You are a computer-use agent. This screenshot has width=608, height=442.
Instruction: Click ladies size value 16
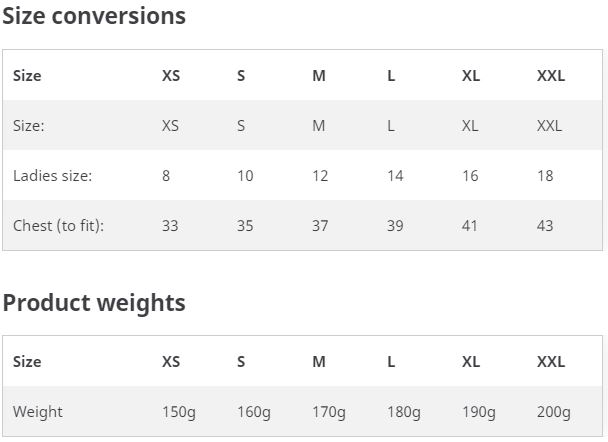470,176
